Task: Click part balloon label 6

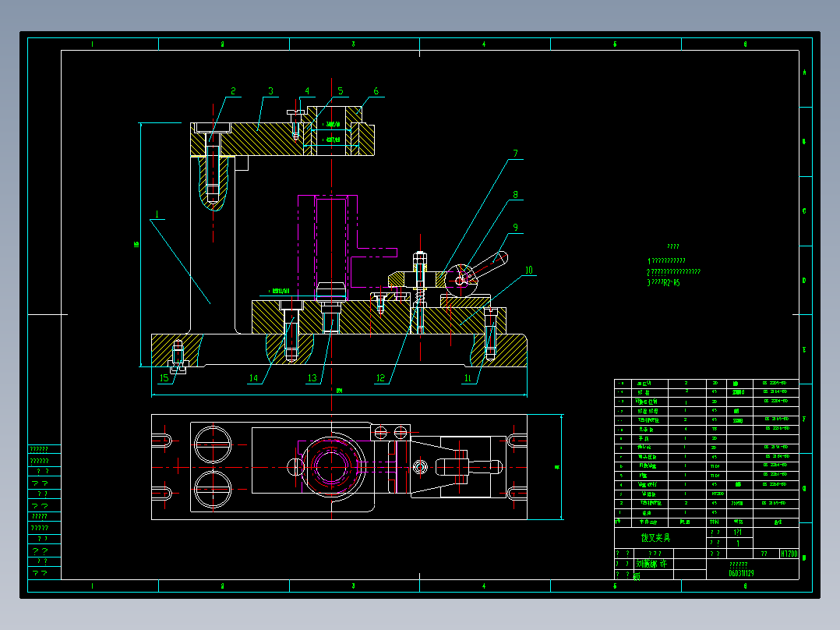Action: pyautogui.click(x=376, y=91)
